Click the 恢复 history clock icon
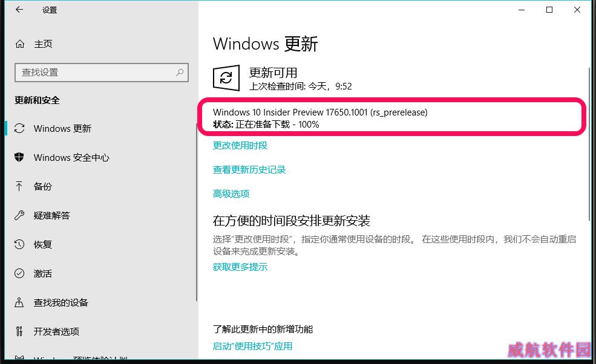Screen dimensions: 596x364 tap(19, 244)
